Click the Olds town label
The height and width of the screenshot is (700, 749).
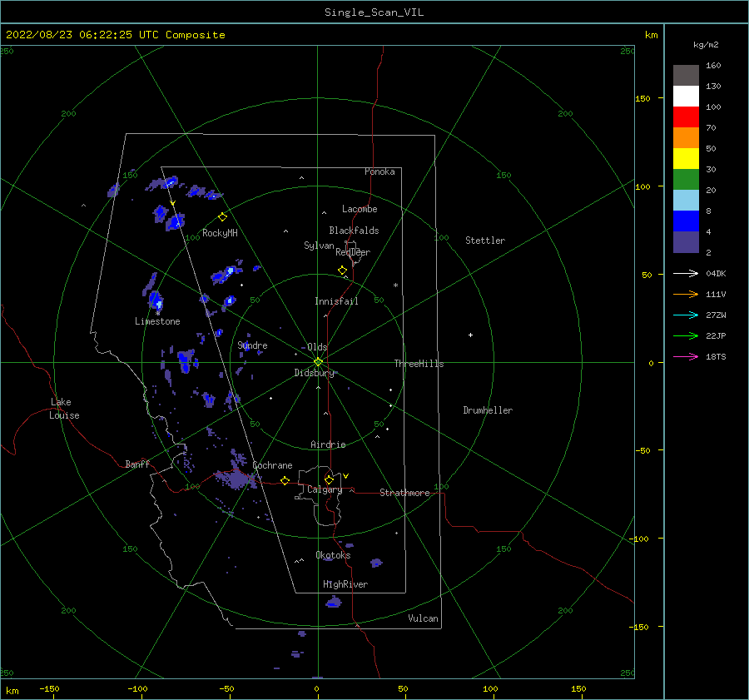pyautogui.click(x=317, y=347)
